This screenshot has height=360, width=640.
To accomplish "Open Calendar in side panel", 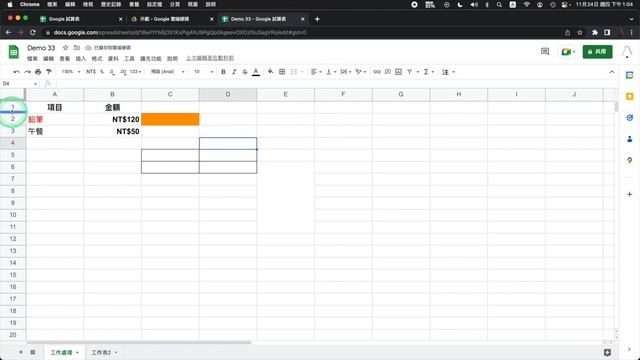I will pos(629,75).
